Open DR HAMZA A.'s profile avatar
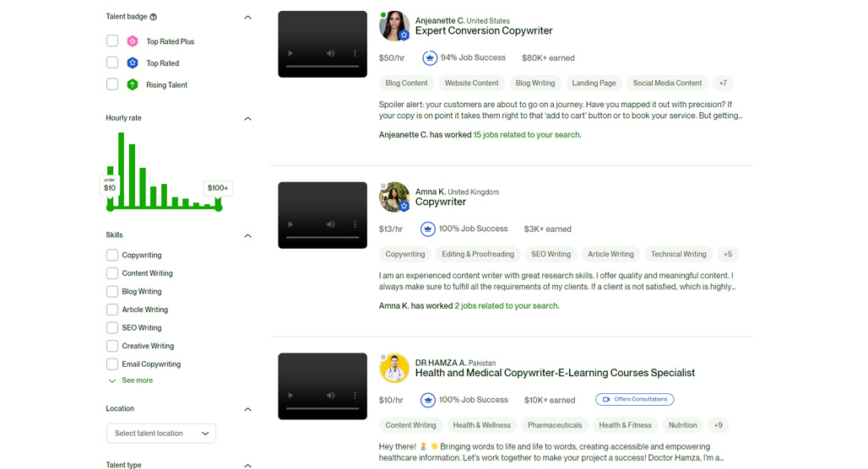 [x=394, y=368]
